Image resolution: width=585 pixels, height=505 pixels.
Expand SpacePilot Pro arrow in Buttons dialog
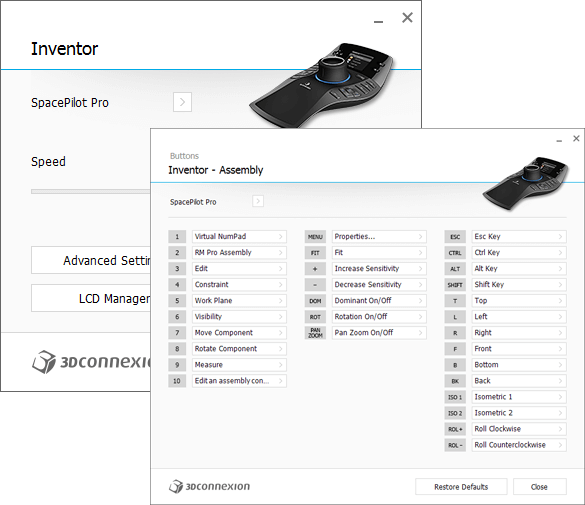click(258, 201)
